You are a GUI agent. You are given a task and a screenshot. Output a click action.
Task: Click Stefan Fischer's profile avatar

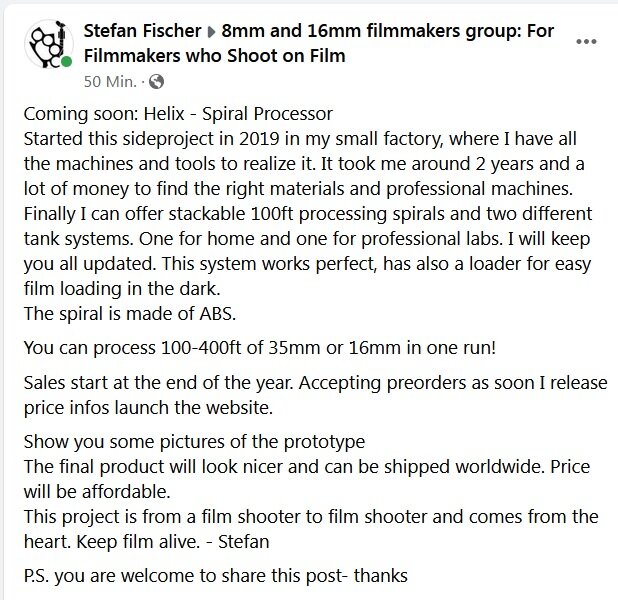point(48,44)
